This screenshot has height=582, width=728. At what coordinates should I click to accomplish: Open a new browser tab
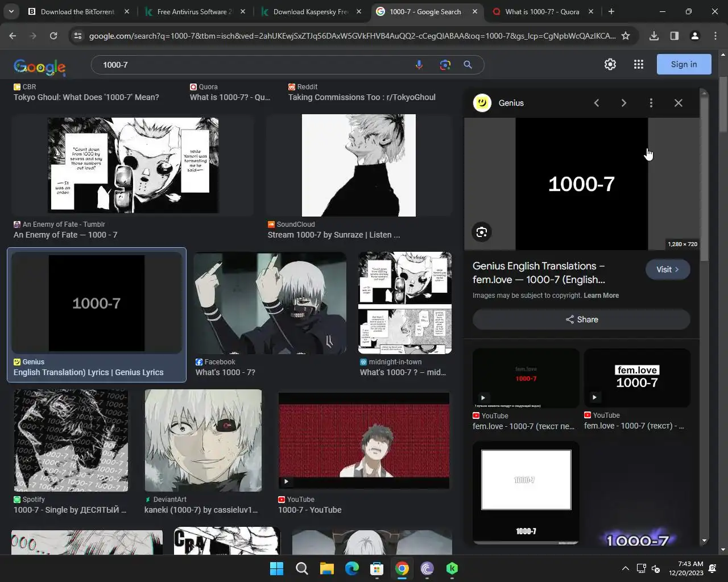click(x=611, y=11)
